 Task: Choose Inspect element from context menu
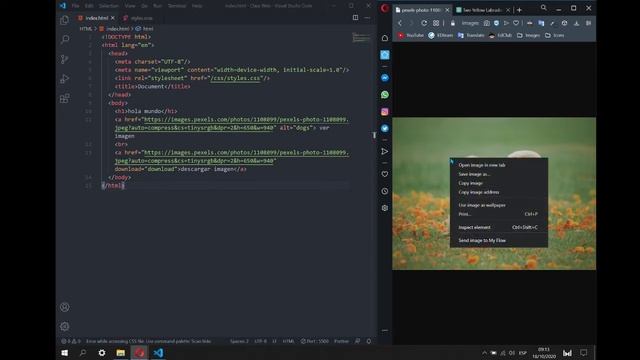tap(498, 227)
